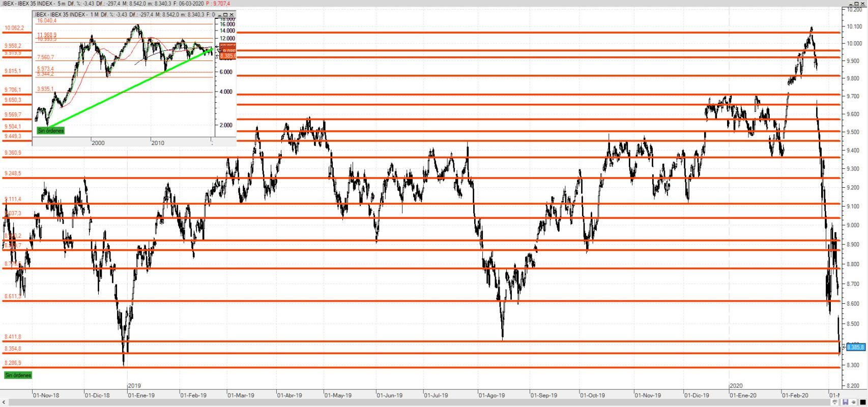Select the 7.560,7 label in inset chart
This screenshot has height=407, width=868.
pyautogui.click(x=45, y=57)
